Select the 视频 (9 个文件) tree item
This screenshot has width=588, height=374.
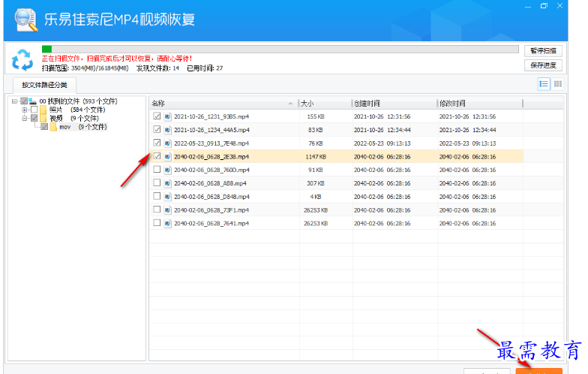73,119
